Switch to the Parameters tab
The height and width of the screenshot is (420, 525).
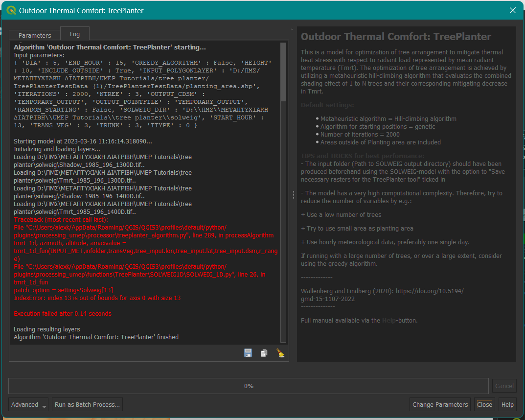[35, 35]
